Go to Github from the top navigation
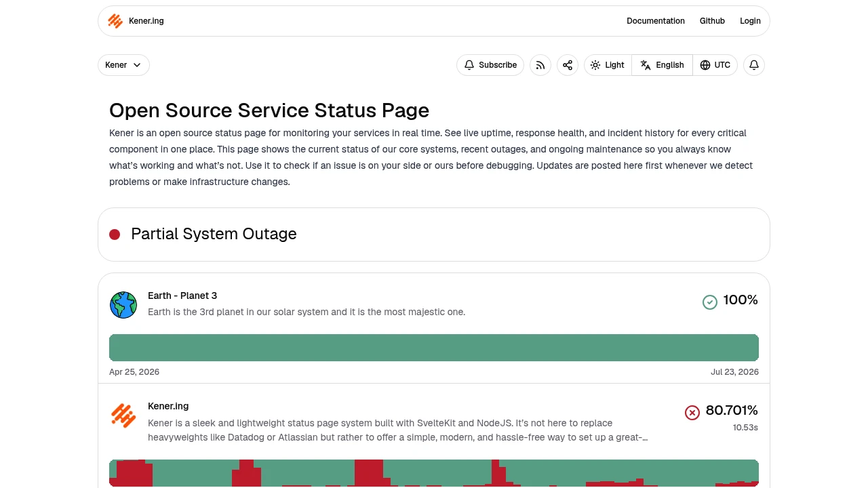The height and width of the screenshot is (488, 868). pyautogui.click(x=712, y=21)
